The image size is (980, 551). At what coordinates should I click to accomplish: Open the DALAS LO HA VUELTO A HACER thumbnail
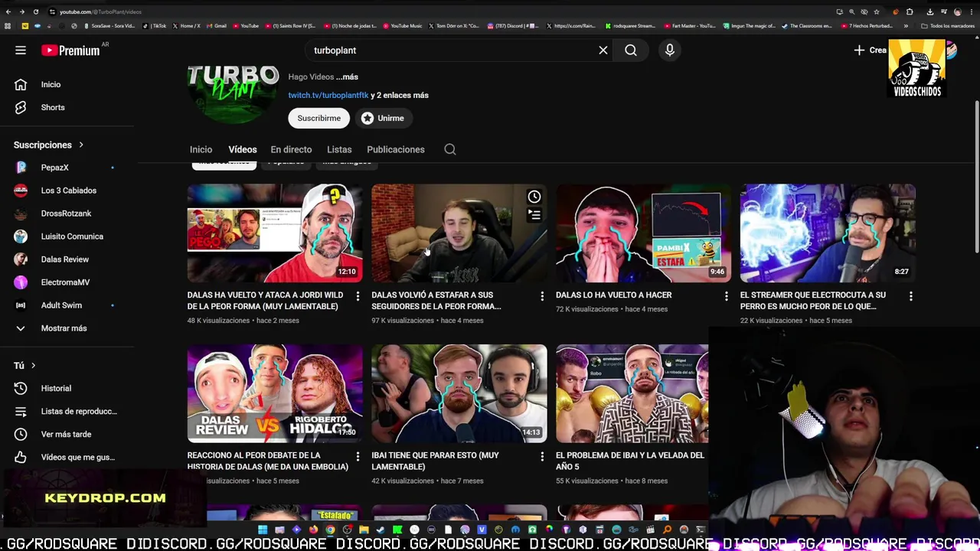(x=643, y=233)
